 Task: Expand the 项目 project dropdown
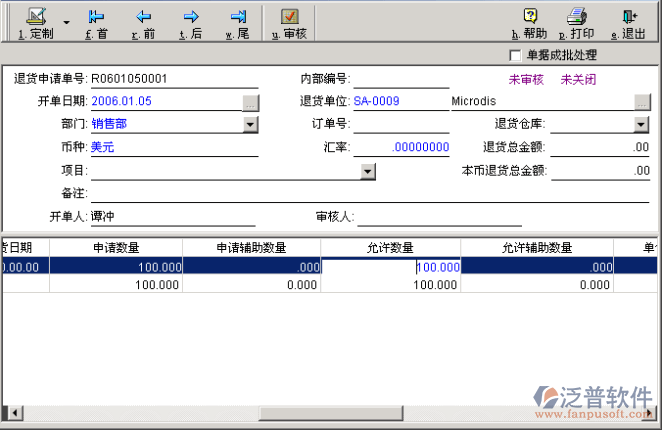367,172
